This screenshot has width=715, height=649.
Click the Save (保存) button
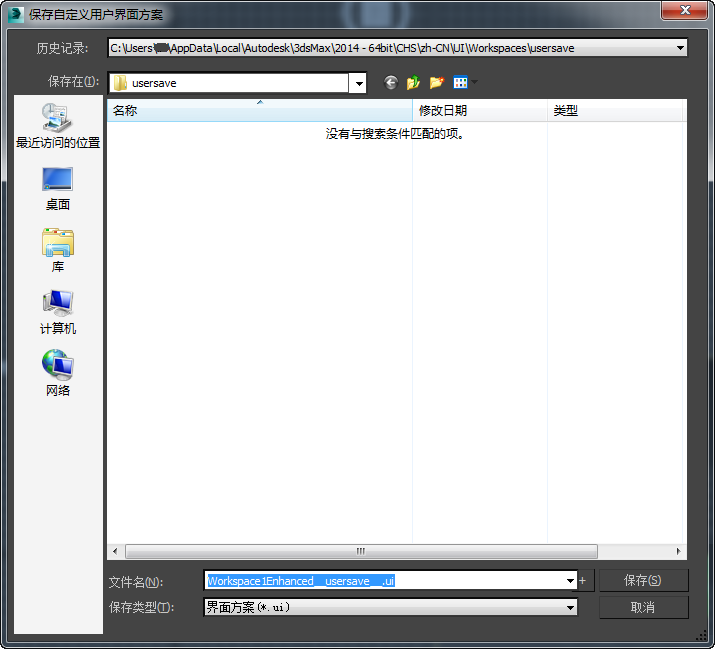point(643,581)
